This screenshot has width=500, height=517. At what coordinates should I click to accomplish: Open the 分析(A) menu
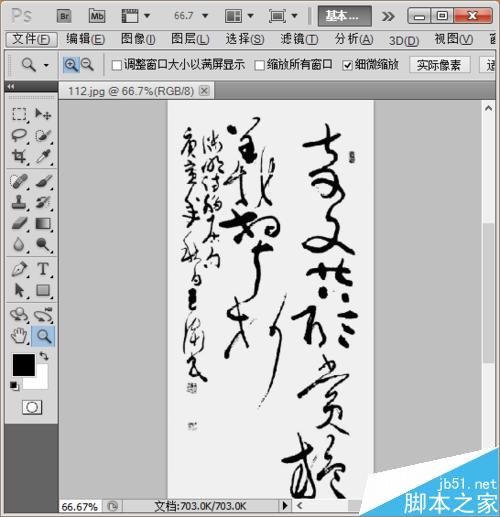pos(354,39)
